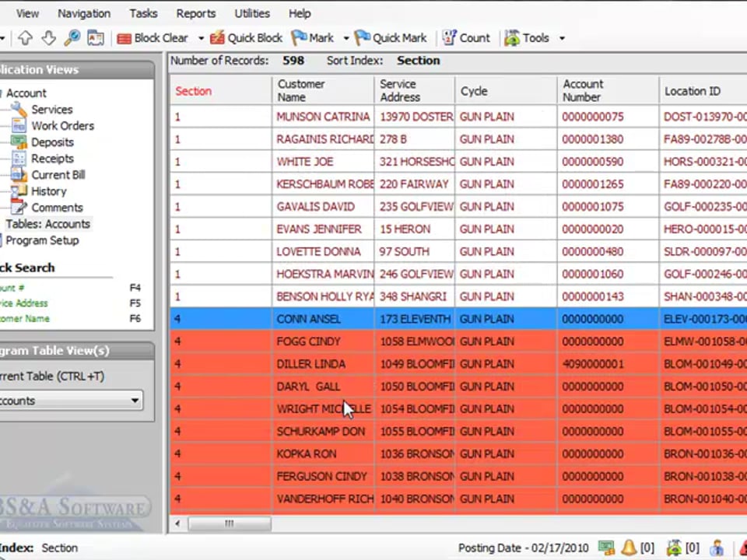Open the Help menu

pyautogui.click(x=300, y=13)
